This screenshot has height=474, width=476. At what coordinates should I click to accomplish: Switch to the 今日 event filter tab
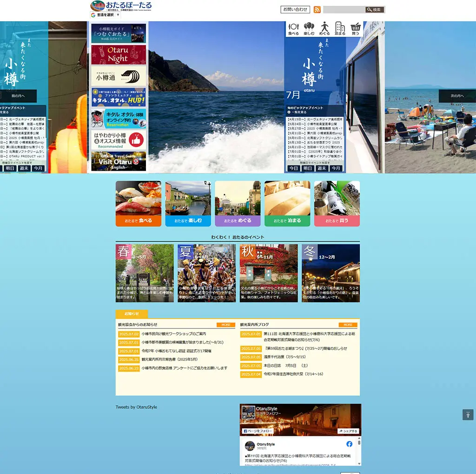(x=293, y=168)
